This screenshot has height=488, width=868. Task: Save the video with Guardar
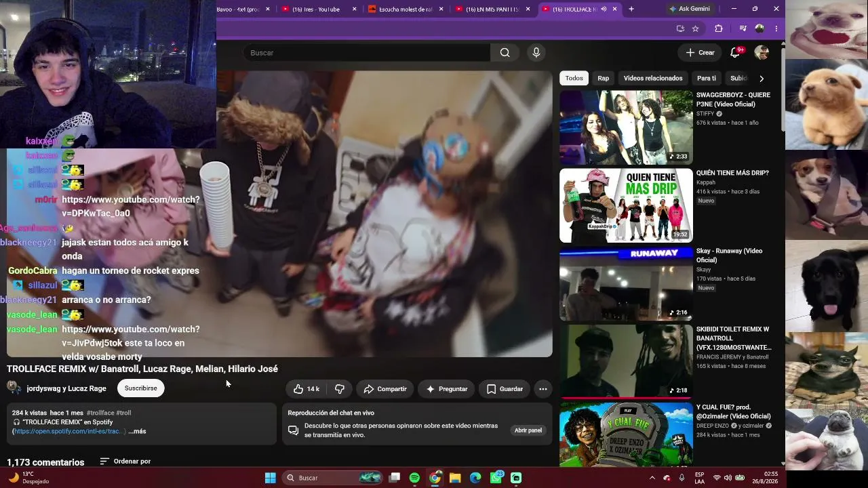[505, 389]
